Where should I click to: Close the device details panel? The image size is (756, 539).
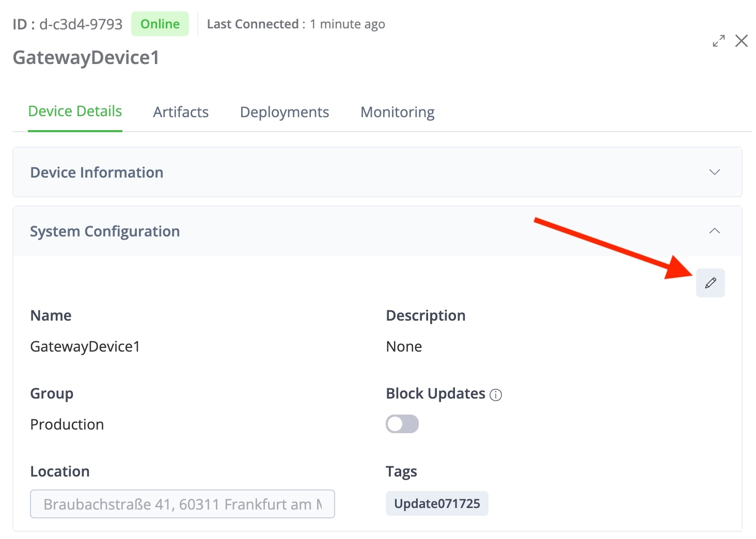click(742, 41)
